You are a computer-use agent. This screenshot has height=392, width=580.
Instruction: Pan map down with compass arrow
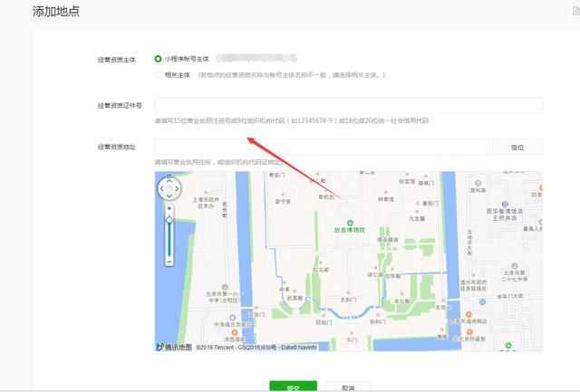[x=169, y=196]
